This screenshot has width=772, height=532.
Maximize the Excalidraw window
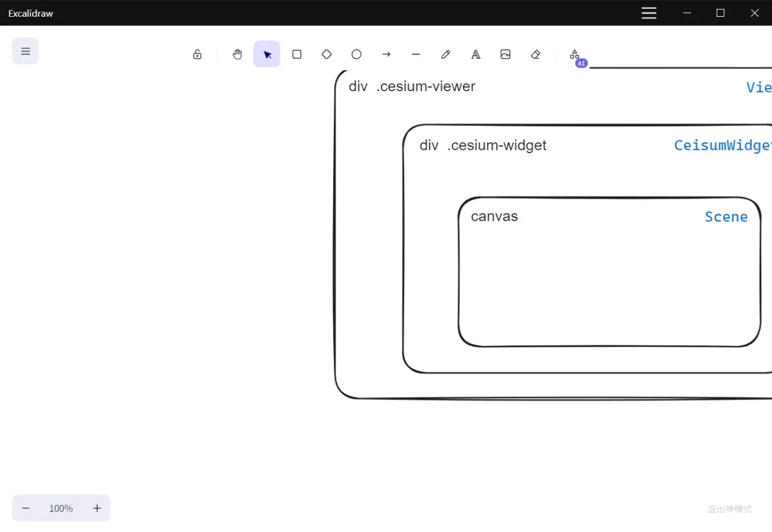721,13
